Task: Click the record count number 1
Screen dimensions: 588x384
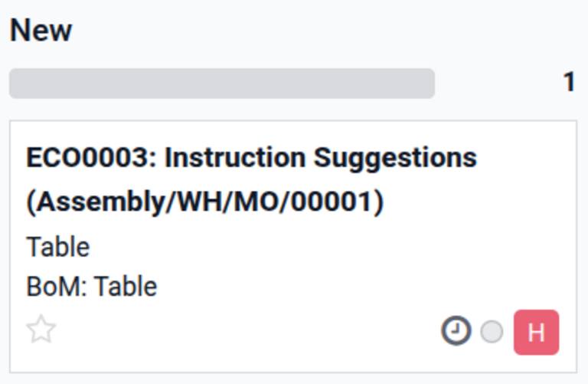Action: [570, 82]
